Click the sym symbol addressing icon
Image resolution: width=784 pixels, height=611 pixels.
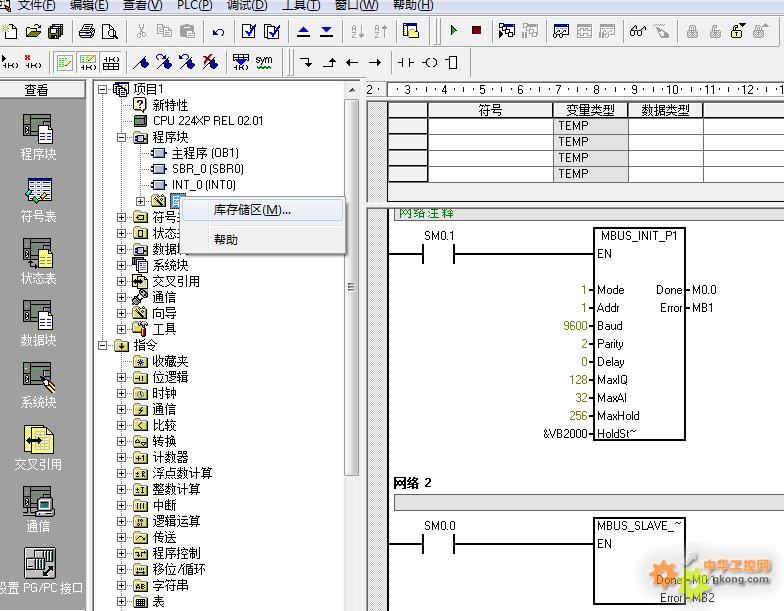click(264, 62)
